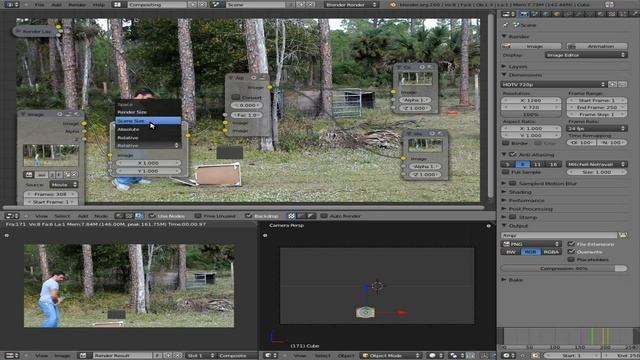Image resolution: width=640 pixels, height=360 pixels.
Task: Toggle the Auto Render checkbox
Action: pos(324,216)
